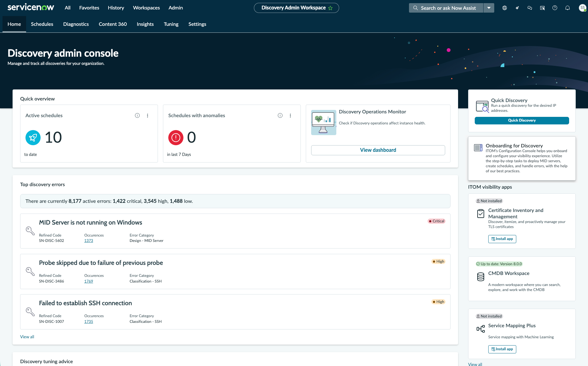Open the All menu
This screenshot has height=366, width=588.
68,8
